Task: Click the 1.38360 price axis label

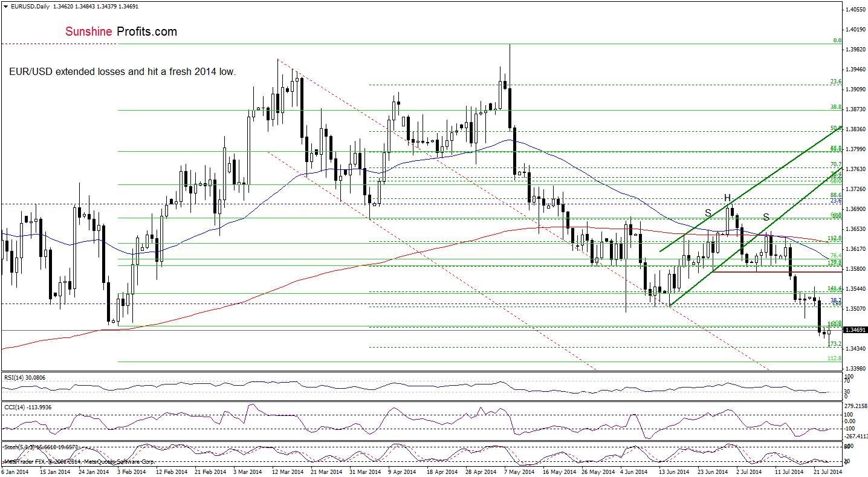Action: [855, 129]
